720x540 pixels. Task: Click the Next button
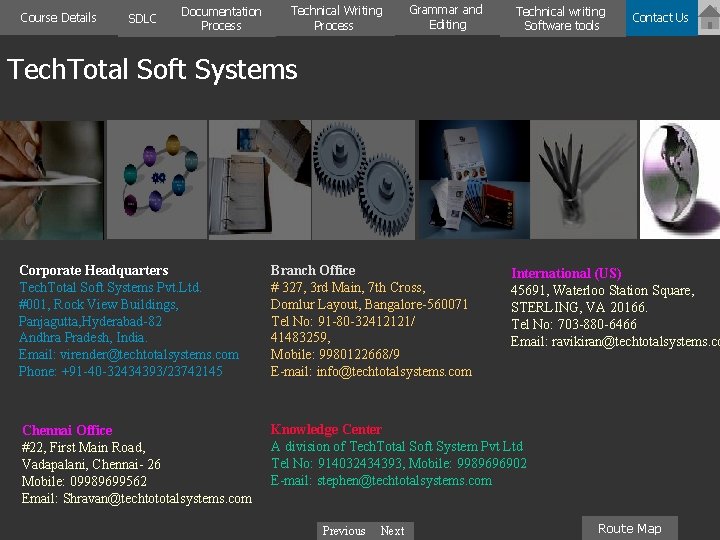(393, 531)
